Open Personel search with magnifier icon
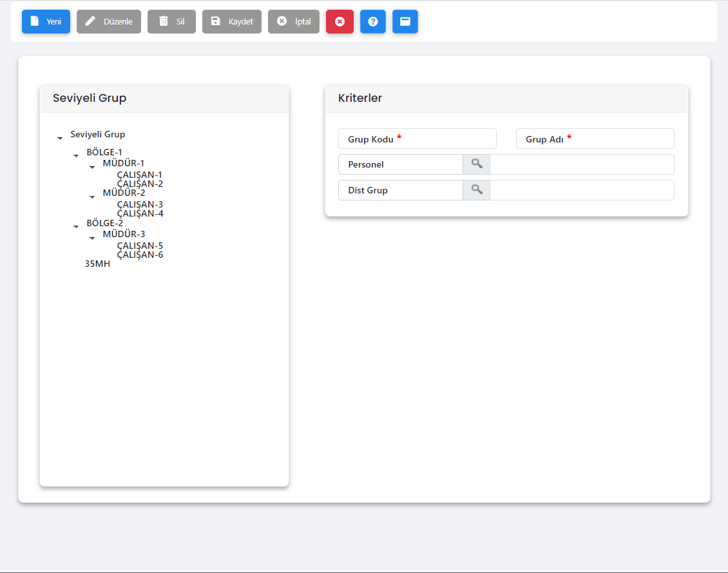 (476, 164)
